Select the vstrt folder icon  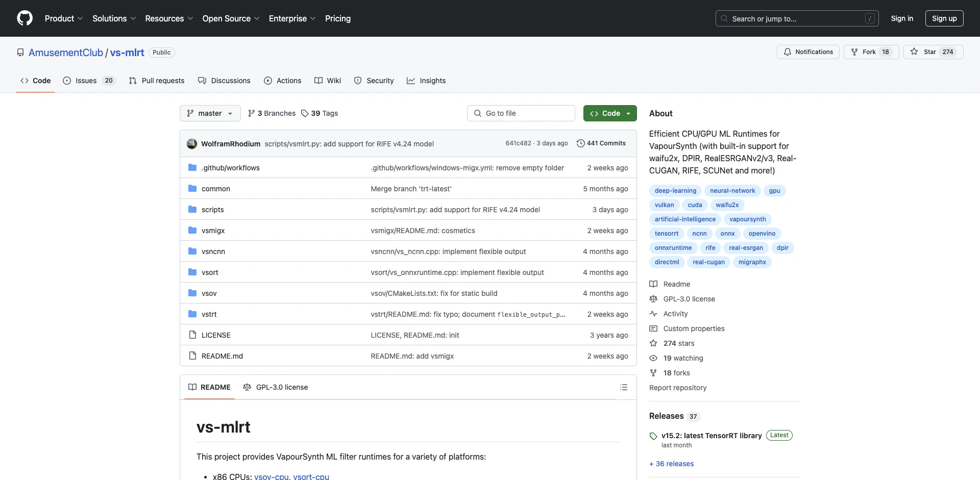[192, 314]
